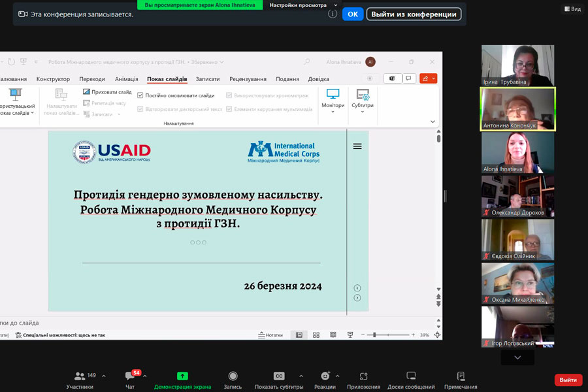Show subtitles with the CC icon
This screenshot has width=588, height=392.
click(279, 376)
